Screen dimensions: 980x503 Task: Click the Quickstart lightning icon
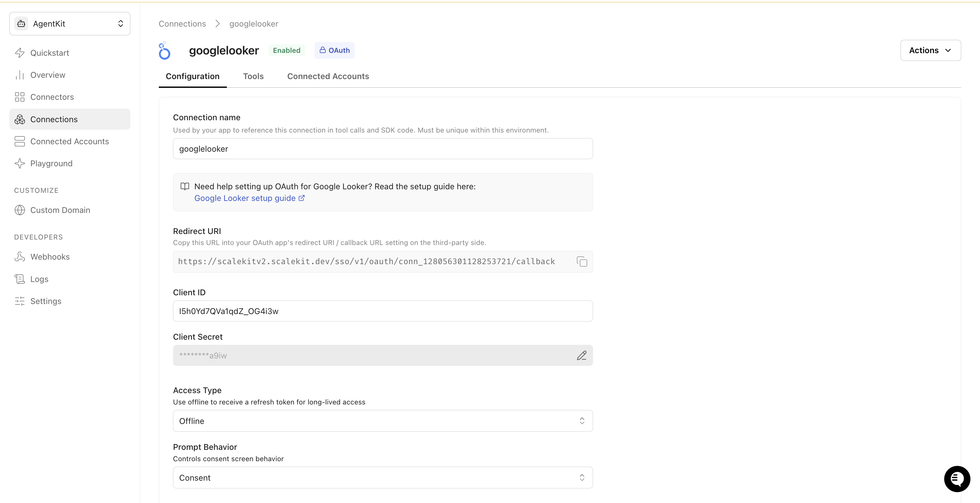point(20,53)
